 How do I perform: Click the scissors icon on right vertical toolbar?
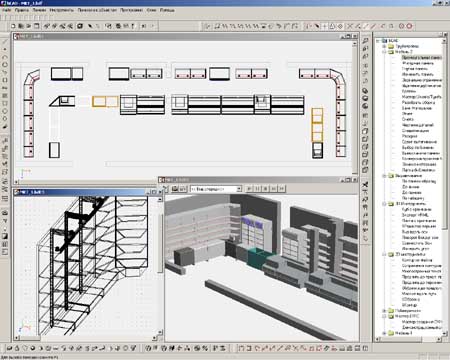coord(365,185)
